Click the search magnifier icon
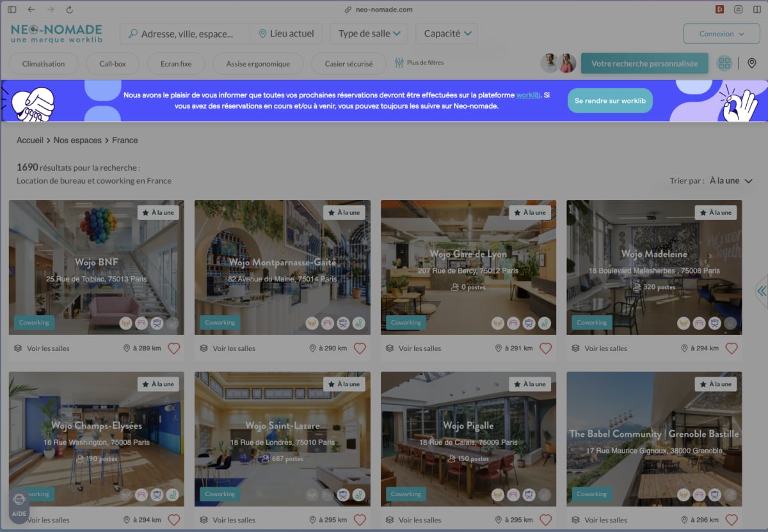 coord(133,34)
